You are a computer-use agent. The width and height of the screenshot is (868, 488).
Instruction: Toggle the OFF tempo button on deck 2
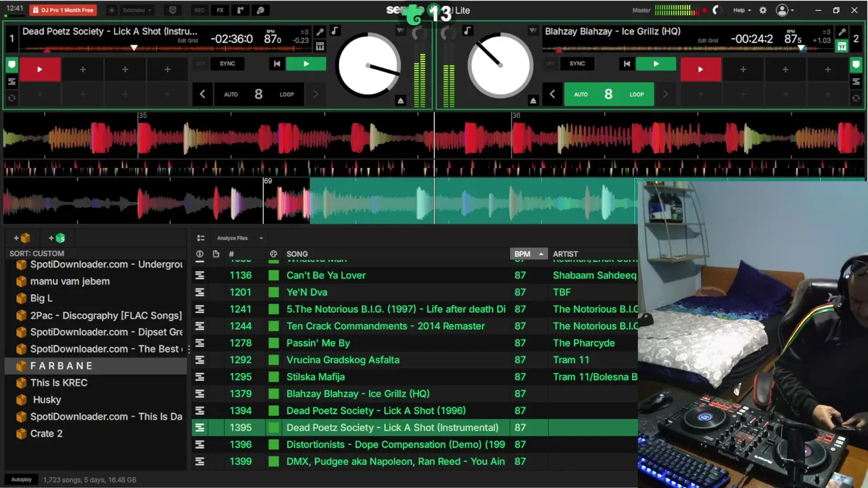(x=550, y=64)
